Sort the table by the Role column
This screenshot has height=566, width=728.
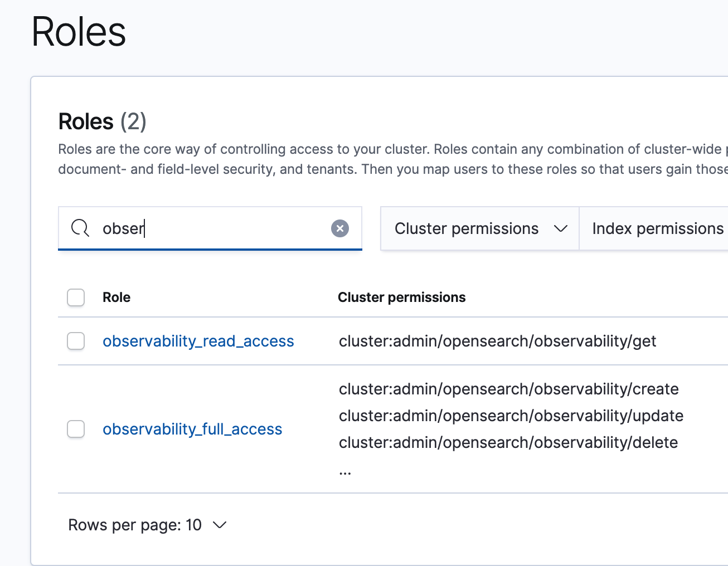117,297
